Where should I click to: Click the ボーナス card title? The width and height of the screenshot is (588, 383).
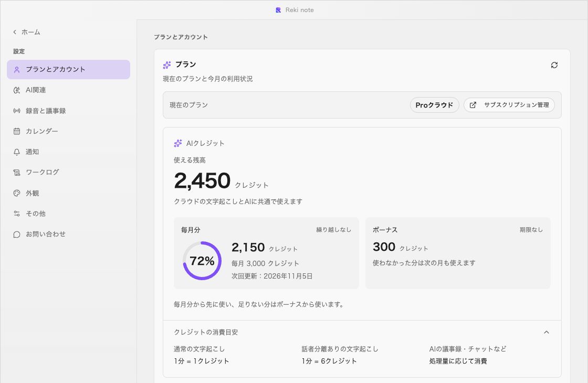385,230
